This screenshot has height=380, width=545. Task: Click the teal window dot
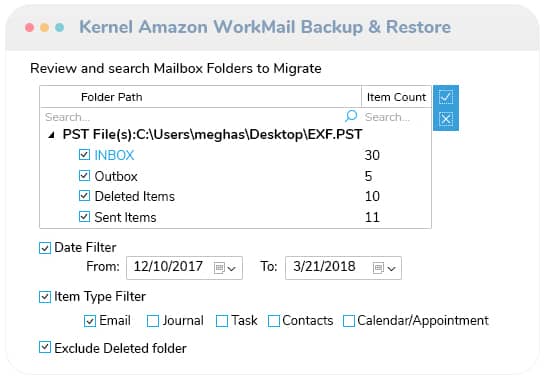coord(59,27)
